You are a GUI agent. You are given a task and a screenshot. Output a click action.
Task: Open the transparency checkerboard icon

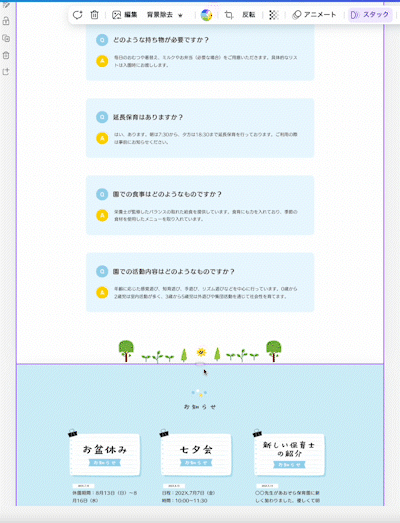(x=274, y=15)
